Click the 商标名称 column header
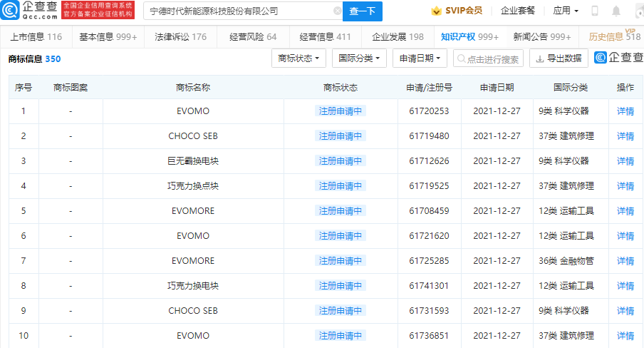644x348 pixels. [x=193, y=87]
